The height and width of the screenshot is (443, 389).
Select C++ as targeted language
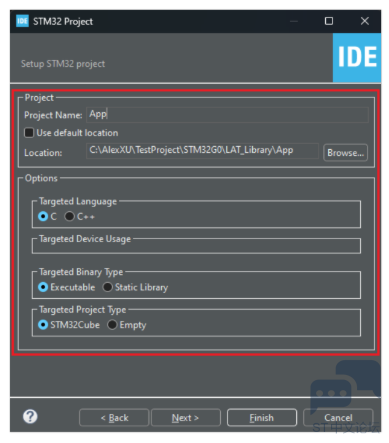point(69,216)
